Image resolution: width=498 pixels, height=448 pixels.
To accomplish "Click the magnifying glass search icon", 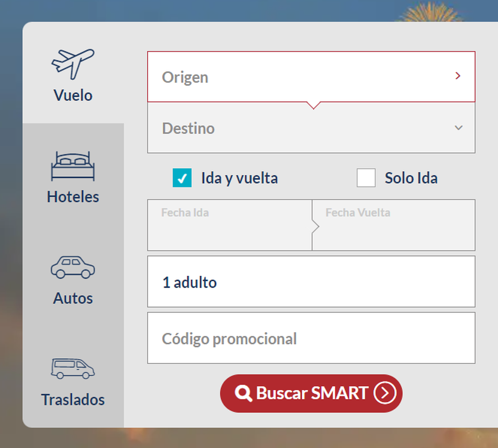I will [x=243, y=393].
